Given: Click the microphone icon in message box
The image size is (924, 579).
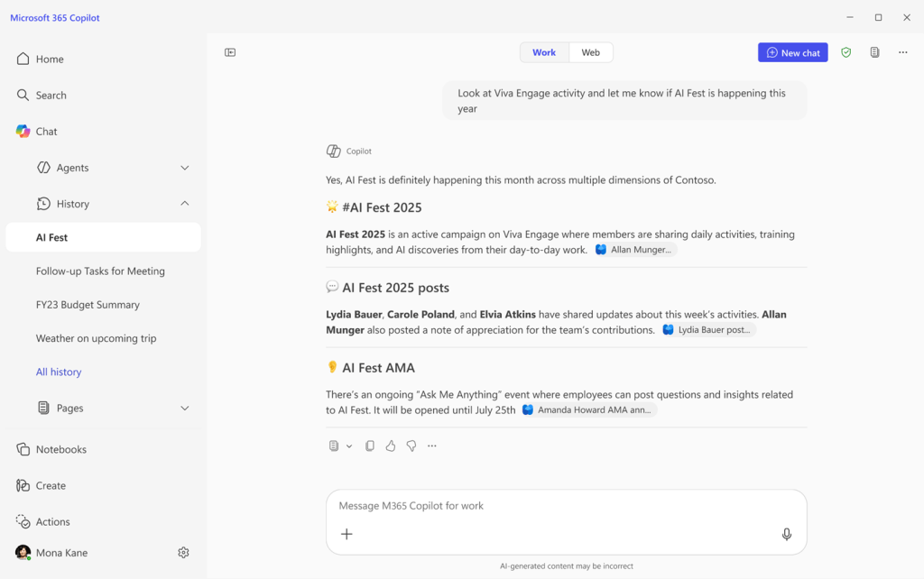Looking at the screenshot, I should (x=786, y=534).
